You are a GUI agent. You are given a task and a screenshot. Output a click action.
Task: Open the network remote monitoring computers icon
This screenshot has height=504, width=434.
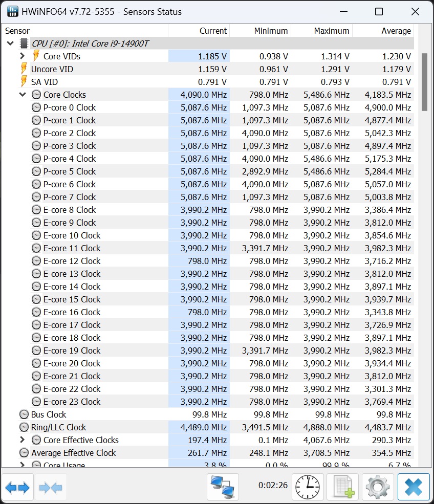point(223,487)
